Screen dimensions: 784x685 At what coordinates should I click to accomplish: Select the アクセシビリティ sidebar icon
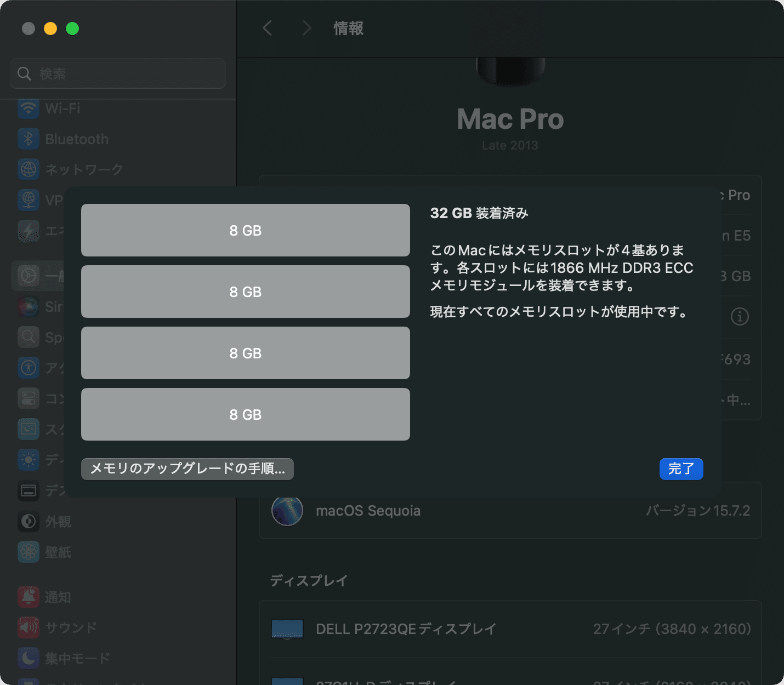click(x=29, y=368)
